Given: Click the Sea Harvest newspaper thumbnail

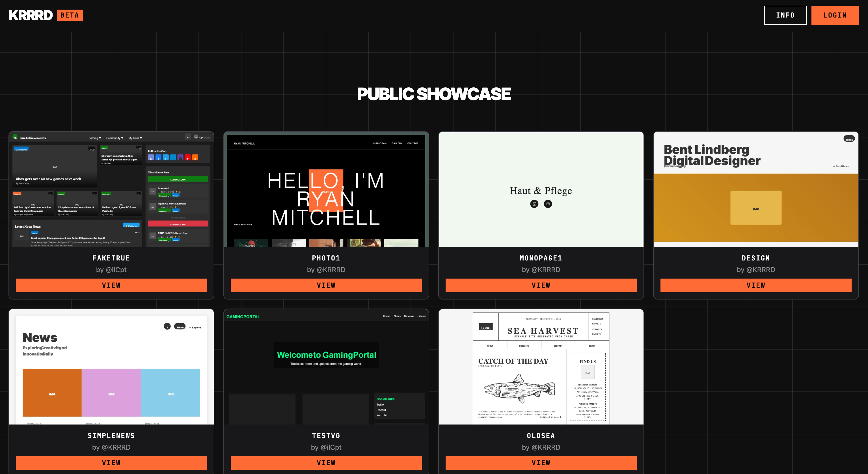Looking at the screenshot, I should [541, 367].
